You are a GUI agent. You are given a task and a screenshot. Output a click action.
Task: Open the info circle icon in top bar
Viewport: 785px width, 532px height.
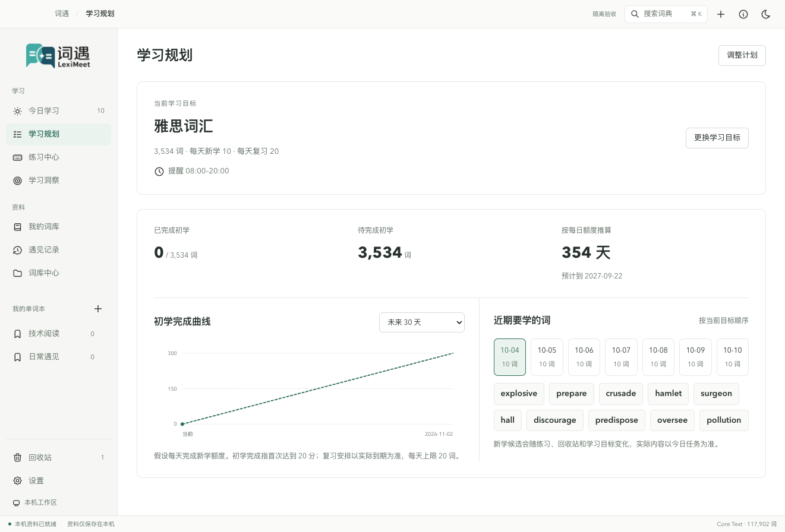point(743,14)
